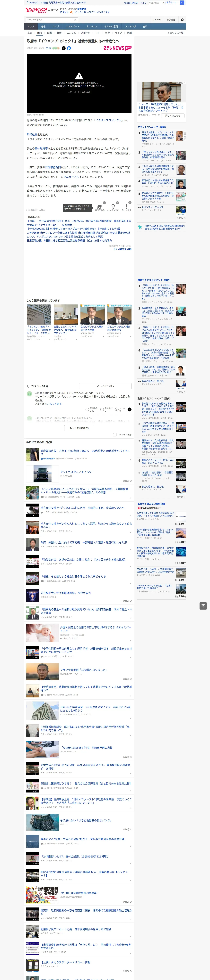Focus the ウェブ検索 input field

point(155,3)
